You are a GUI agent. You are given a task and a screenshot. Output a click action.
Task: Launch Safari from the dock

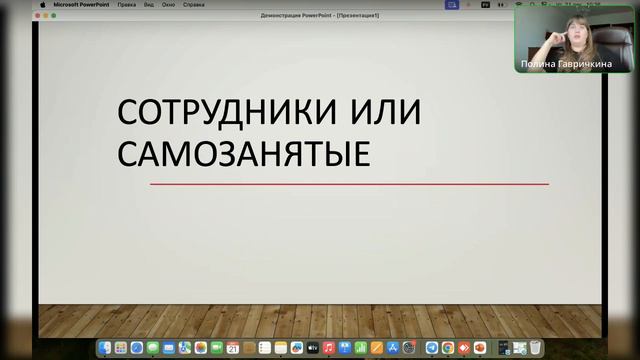click(x=137, y=348)
